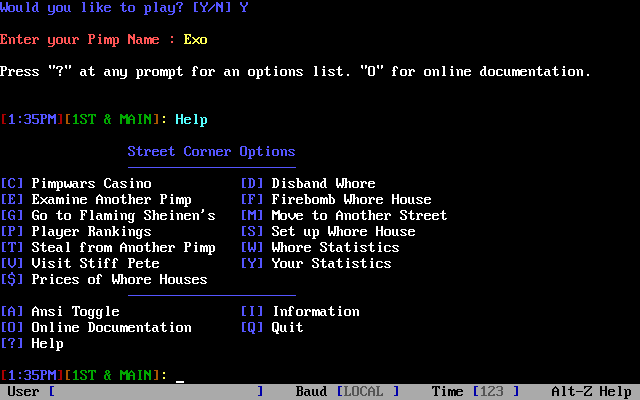Select the Quit option
This screenshot has width=640, height=400.
[272, 327]
